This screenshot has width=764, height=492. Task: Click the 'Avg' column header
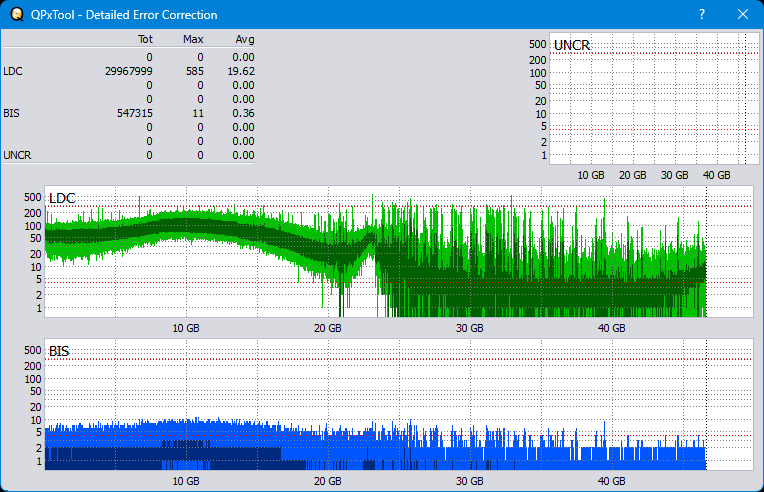tap(244, 39)
